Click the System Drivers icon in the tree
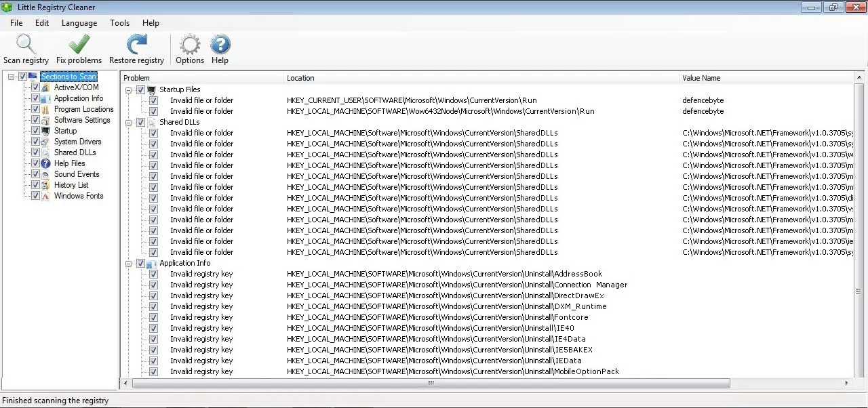The height and width of the screenshot is (408, 868). (x=45, y=142)
